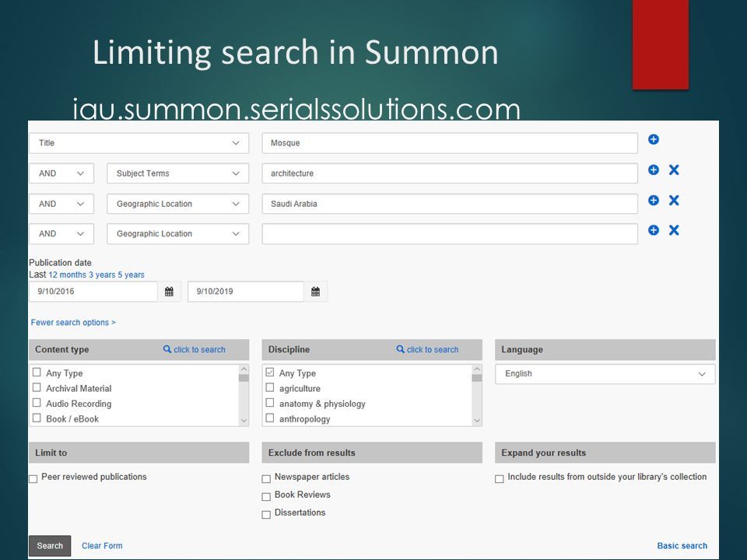Screen dimensions: 747x560
Task: Click the 9/10/2019 end date field
Action: [x=246, y=292]
